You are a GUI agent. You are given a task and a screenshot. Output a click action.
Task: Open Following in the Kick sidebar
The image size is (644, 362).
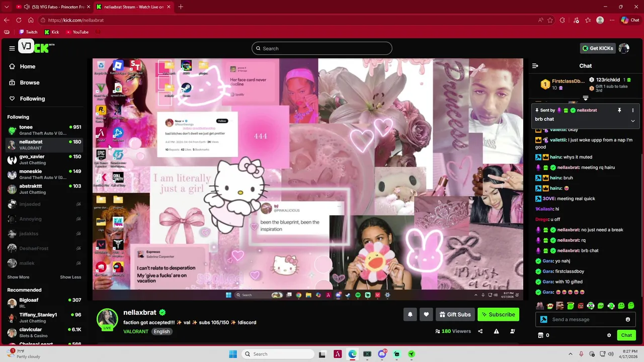pos(27,99)
